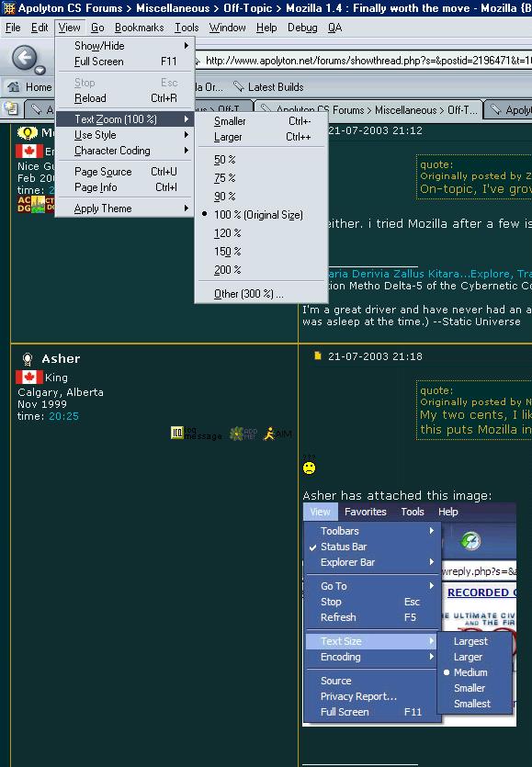This screenshot has width=532, height=767.
Task: Select Page Source from View menu
Action: [125, 172]
